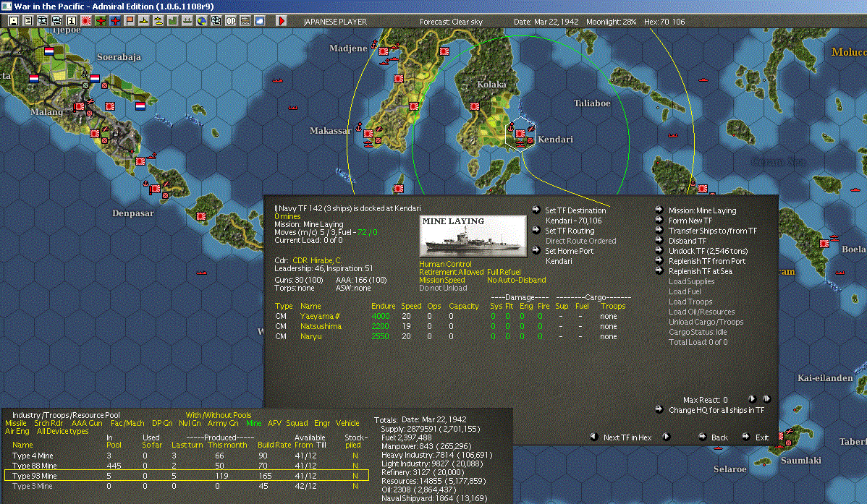Click the cloud weather toolbar icon

coord(259,21)
